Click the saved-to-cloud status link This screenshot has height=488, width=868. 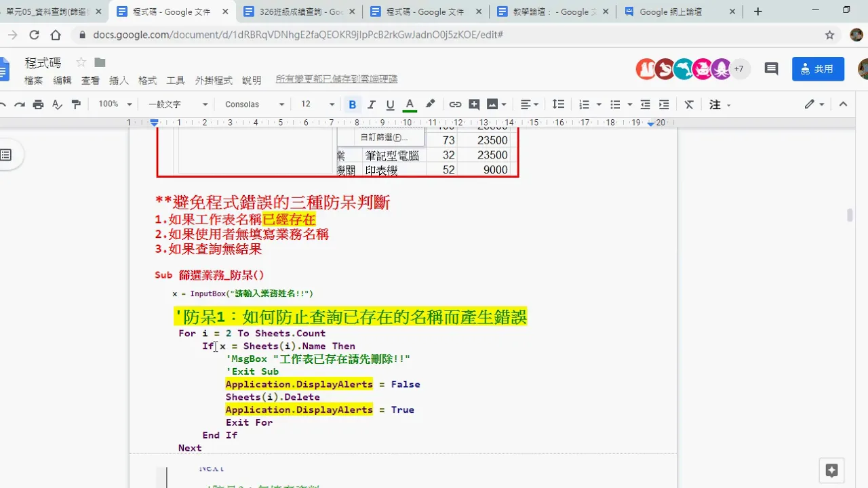click(x=336, y=79)
